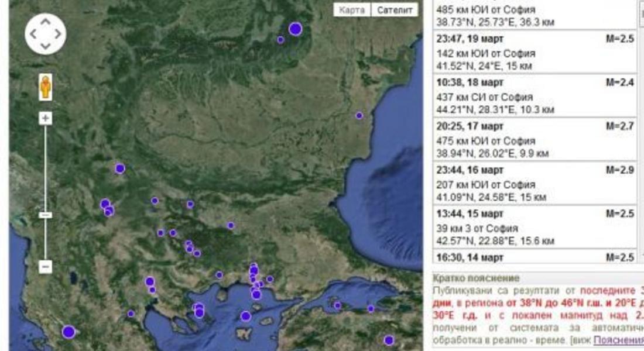Pan the map left with the arrow
The width and height of the screenshot is (644, 351).
(x=33, y=34)
